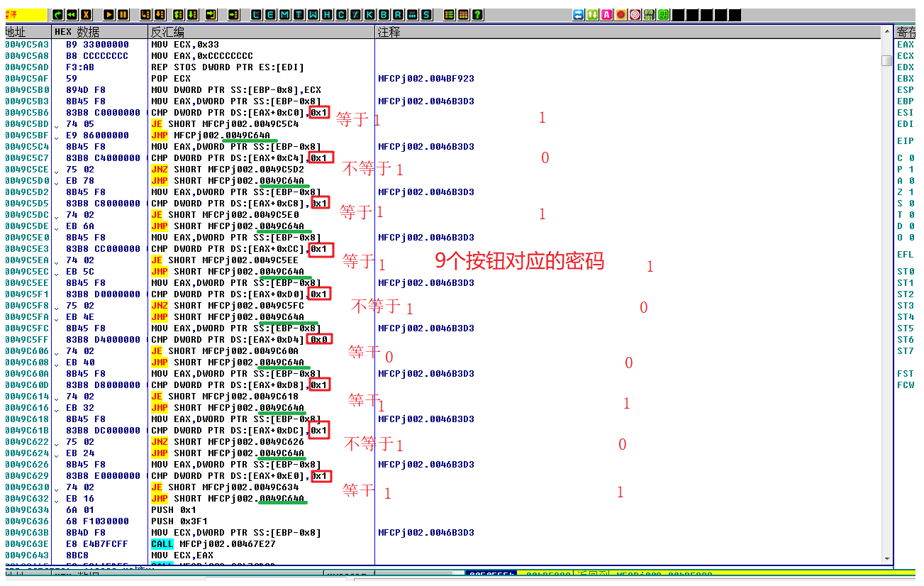Click the Step into toolbar icon
This screenshot has width=924, height=586.
[x=146, y=14]
